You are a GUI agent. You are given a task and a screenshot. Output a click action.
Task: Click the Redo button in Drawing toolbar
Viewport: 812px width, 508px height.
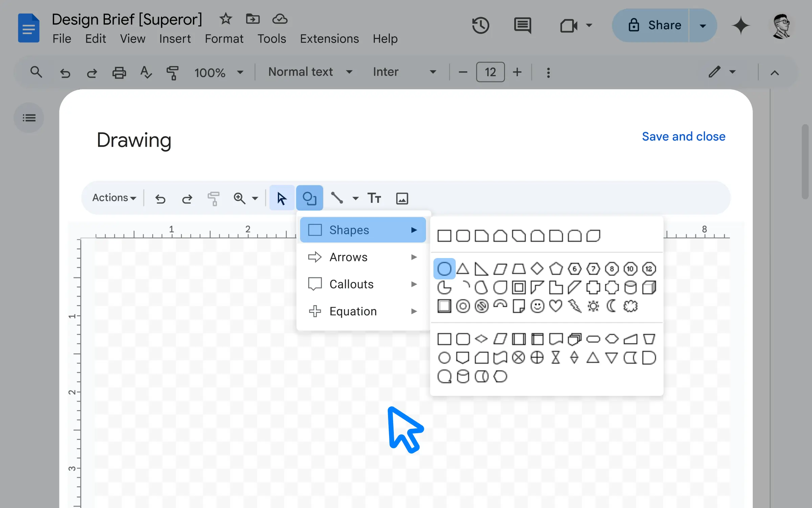(x=187, y=198)
